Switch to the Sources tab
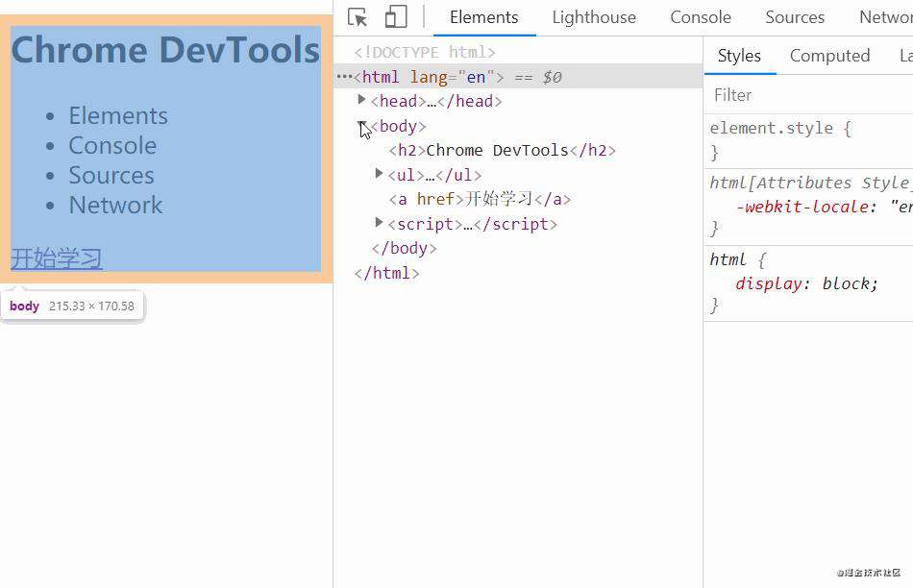This screenshot has height=588, width=913. coord(795,17)
